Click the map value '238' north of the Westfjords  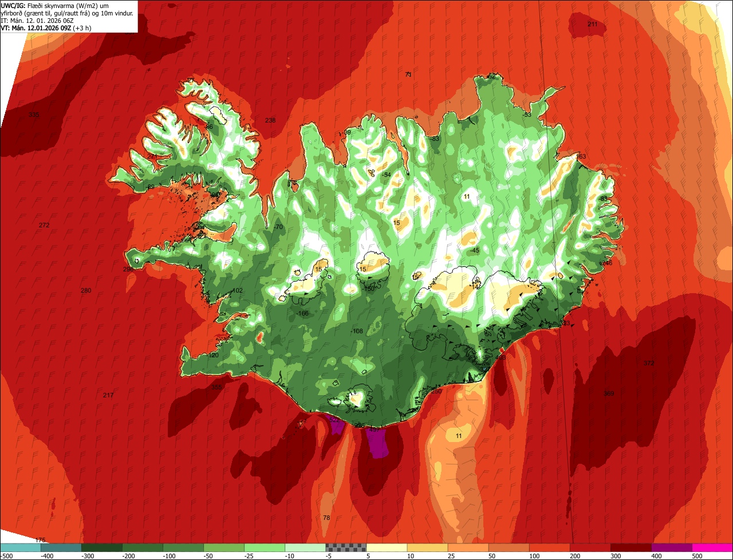click(270, 121)
